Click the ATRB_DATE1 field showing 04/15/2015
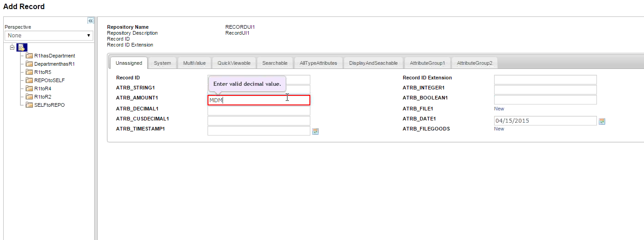 coord(545,121)
